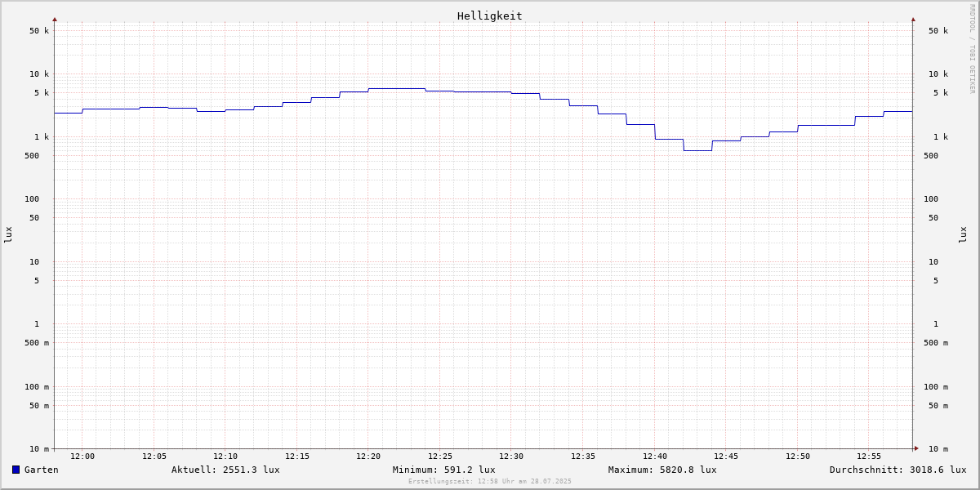Click the 12:45 time axis label
980x490 pixels.
[726, 457]
